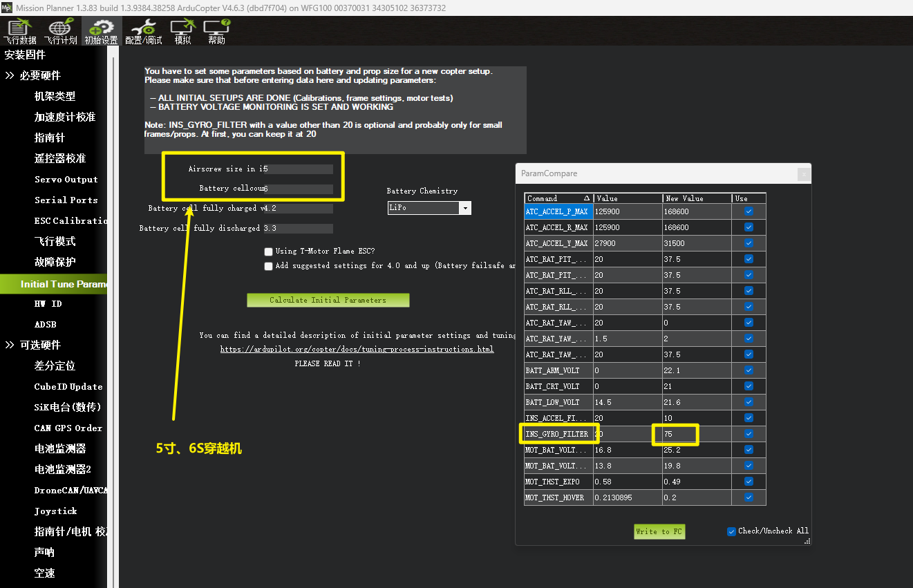Select 加速度计校准 accelerometer calibration page
The image size is (913, 588).
tap(65, 117)
